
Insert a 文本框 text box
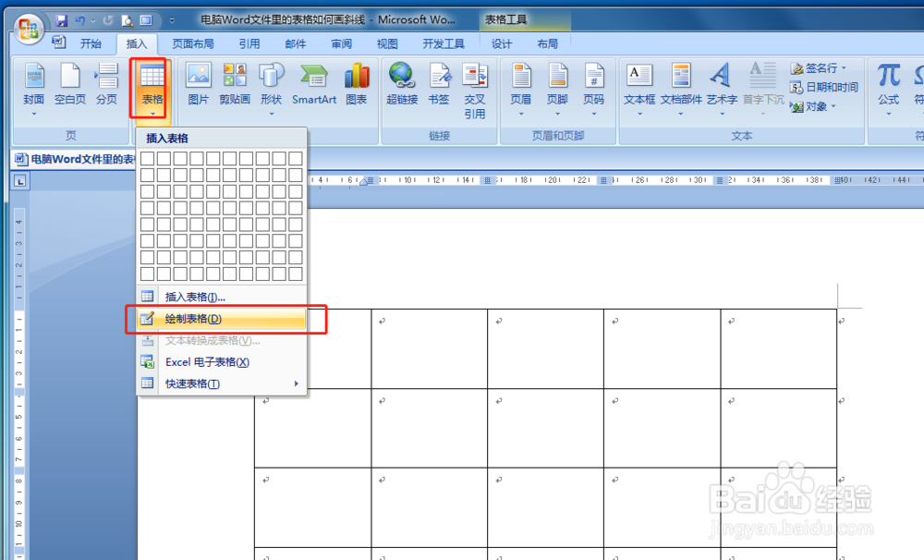point(639,89)
